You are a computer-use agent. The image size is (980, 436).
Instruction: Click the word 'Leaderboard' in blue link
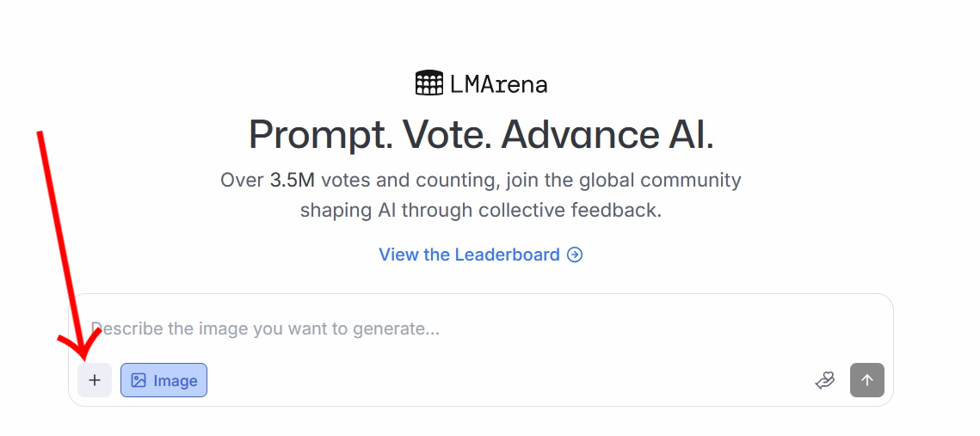coord(507,255)
